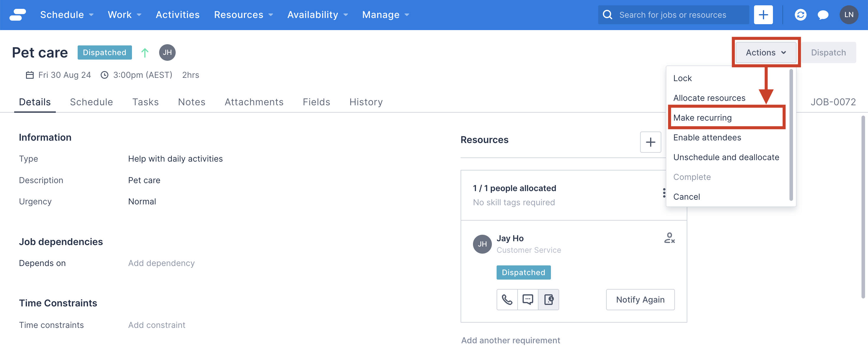Open the chat bubble icon

(823, 15)
